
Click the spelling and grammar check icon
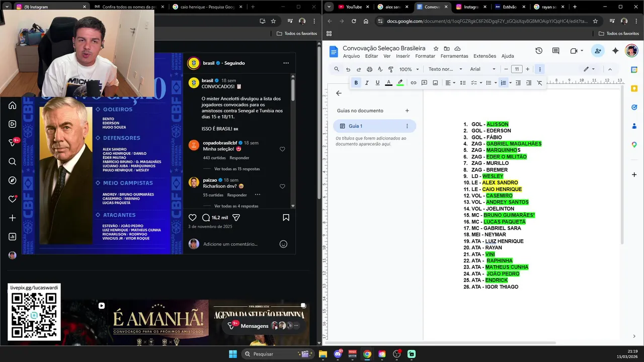tap(380, 69)
